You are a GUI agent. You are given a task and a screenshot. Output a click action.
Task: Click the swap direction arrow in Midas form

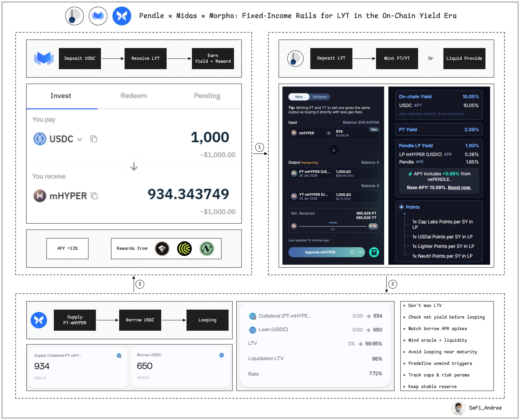click(134, 166)
